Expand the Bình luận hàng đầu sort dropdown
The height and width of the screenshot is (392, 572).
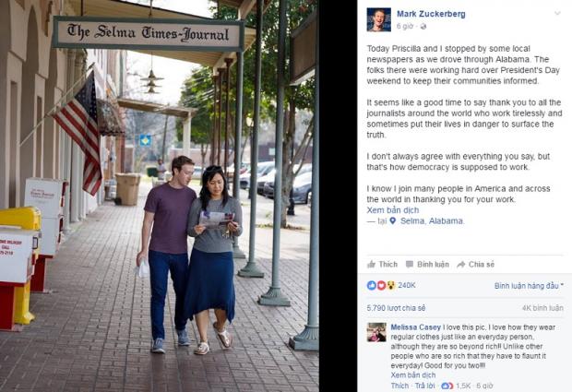pyautogui.click(x=529, y=286)
